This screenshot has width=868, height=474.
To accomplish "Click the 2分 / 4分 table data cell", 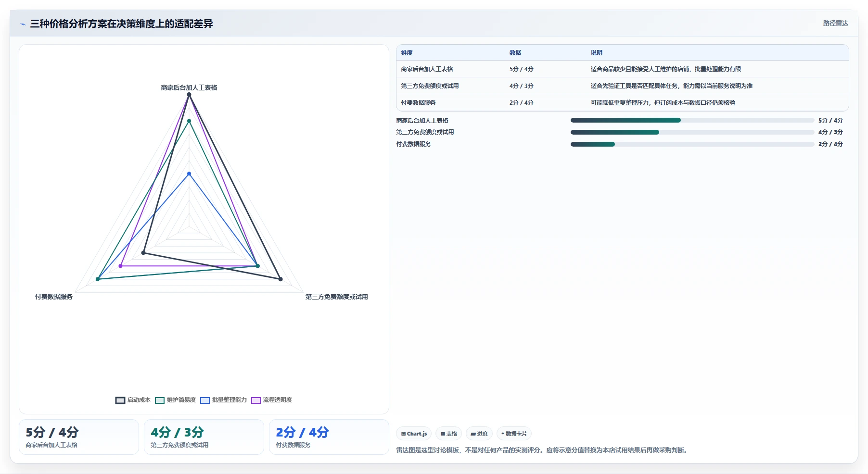I will pos(522,103).
